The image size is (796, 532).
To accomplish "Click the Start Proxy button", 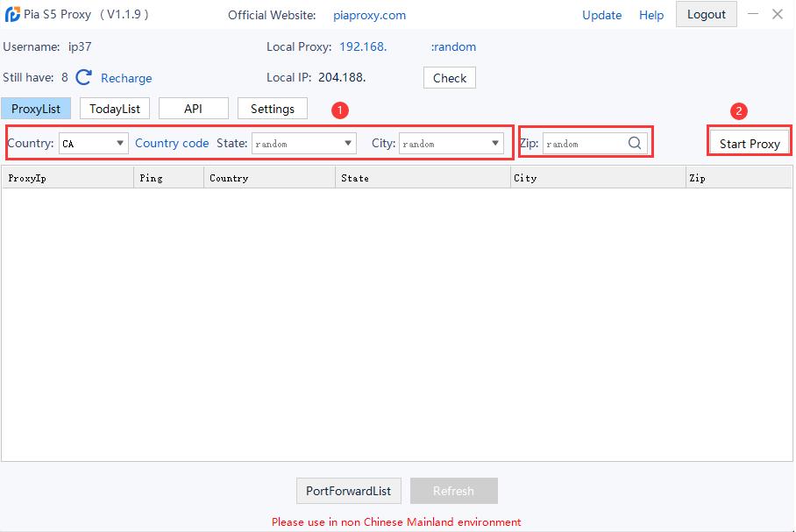I will click(x=750, y=144).
